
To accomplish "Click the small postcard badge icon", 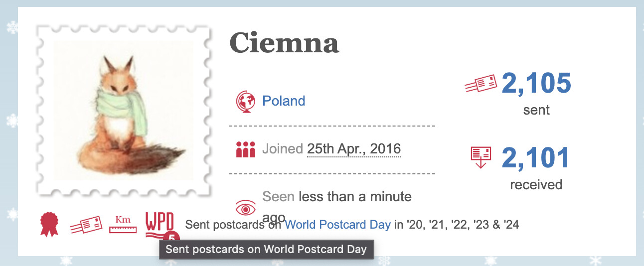I will (x=85, y=225).
